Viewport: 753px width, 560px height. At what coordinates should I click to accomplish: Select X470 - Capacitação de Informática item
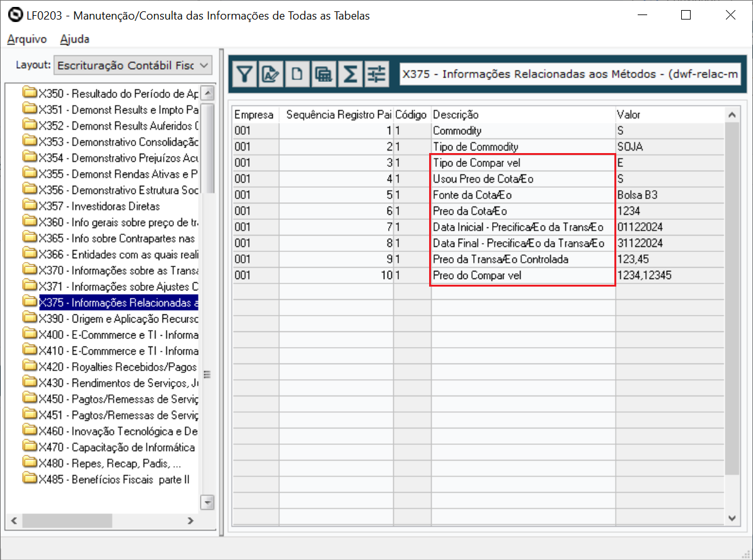tap(117, 448)
